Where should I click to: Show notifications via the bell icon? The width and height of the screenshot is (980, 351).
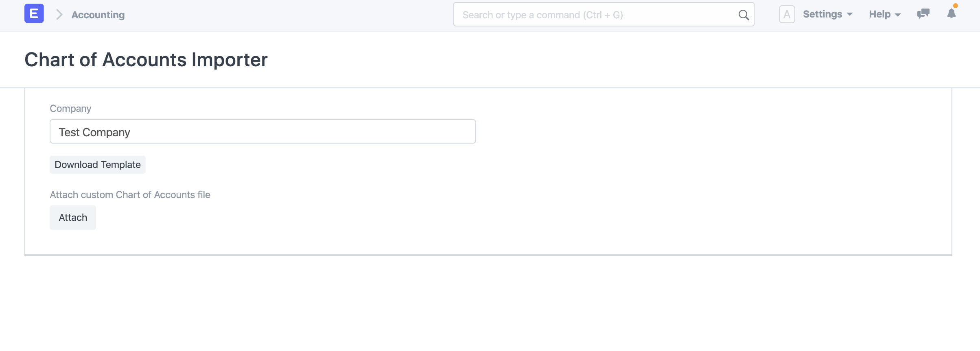951,14
